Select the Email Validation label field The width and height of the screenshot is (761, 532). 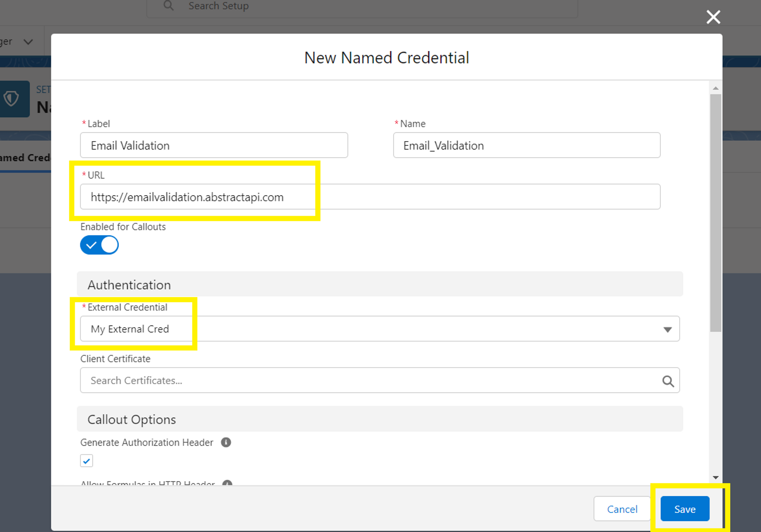[214, 145]
